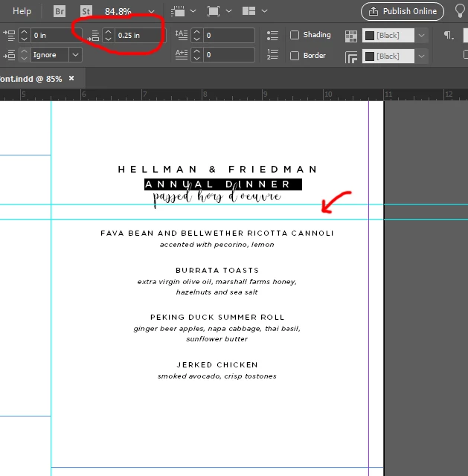Expand the Shading color dropdown arrow
This screenshot has height=476, width=468.
coord(422,36)
